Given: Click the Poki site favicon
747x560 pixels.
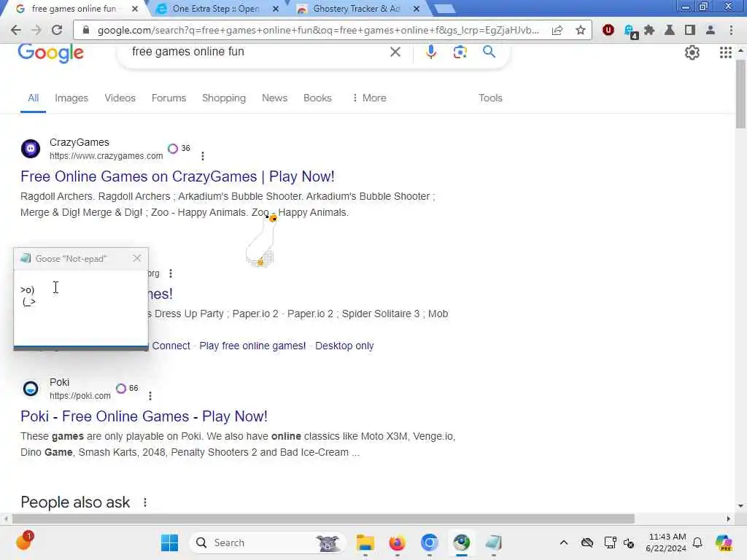Looking at the screenshot, I should (x=31, y=389).
